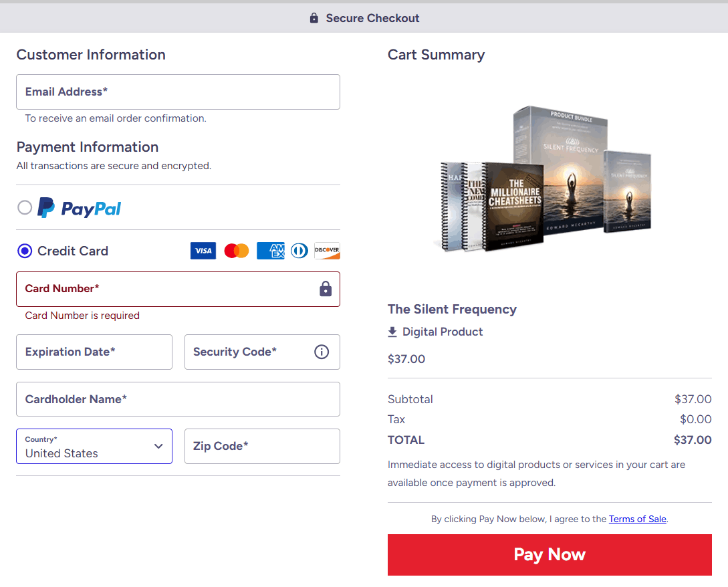The height and width of the screenshot is (587, 728).
Task: Click the Cart Summary heading
Action: [x=436, y=55]
